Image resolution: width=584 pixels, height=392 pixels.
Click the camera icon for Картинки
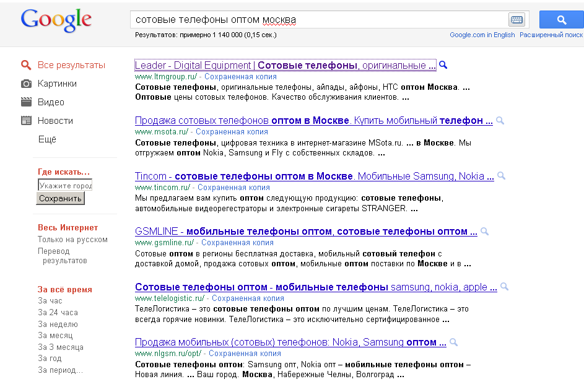[x=26, y=84]
